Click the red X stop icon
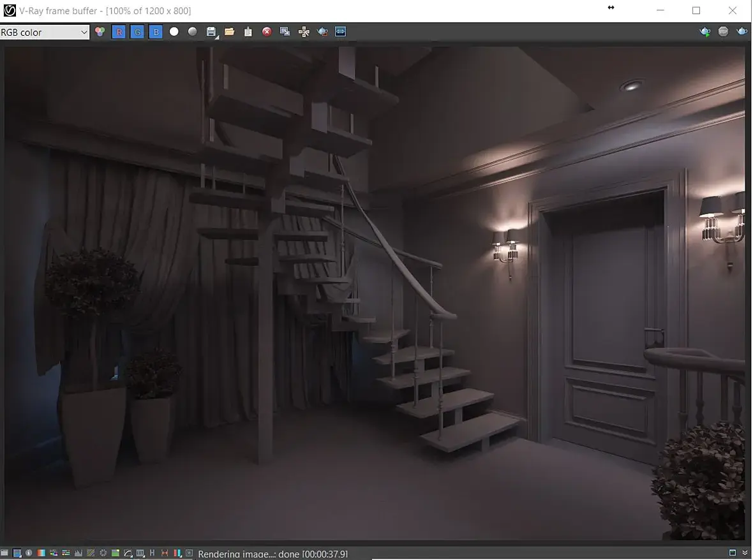This screenshot has width=753, height=560. tap(267, 32)
